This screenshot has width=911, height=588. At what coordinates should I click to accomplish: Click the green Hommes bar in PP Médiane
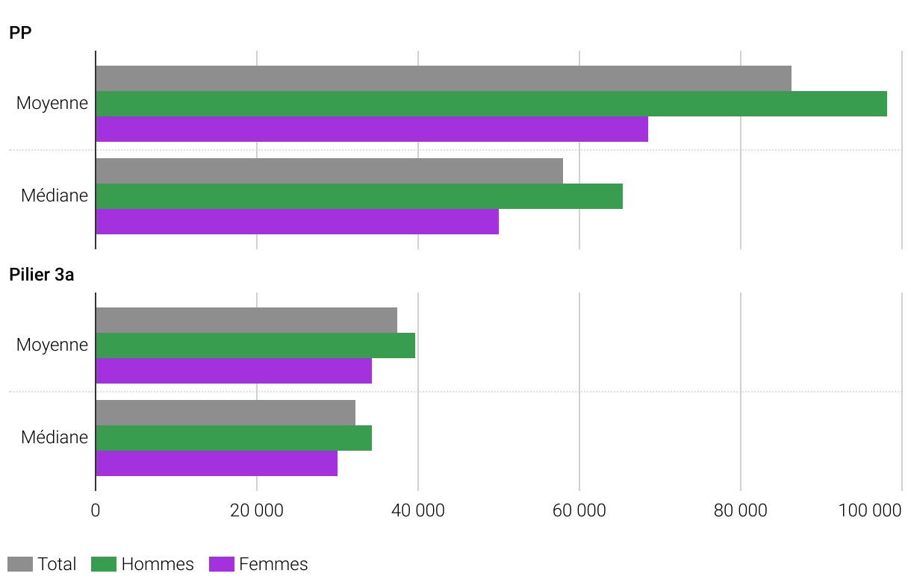[x=359, y=196]
